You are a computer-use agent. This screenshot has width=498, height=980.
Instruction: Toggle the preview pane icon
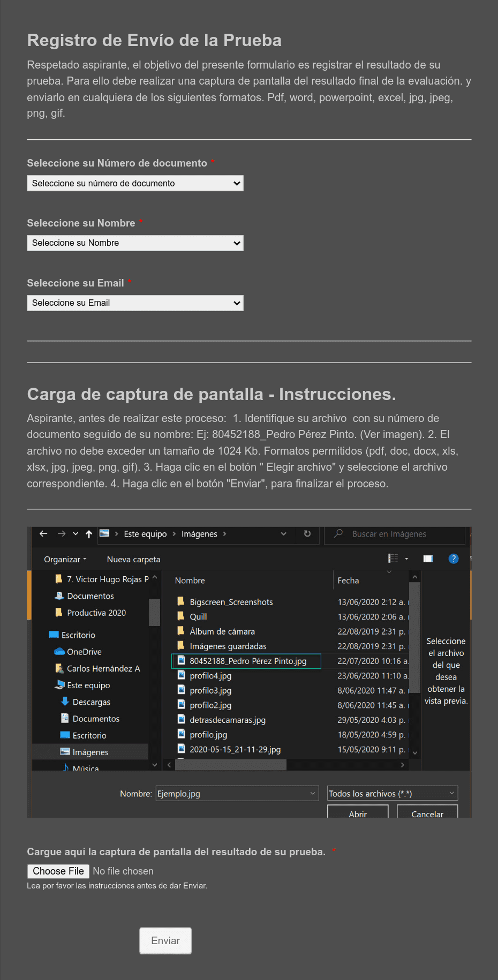[428, 559]
